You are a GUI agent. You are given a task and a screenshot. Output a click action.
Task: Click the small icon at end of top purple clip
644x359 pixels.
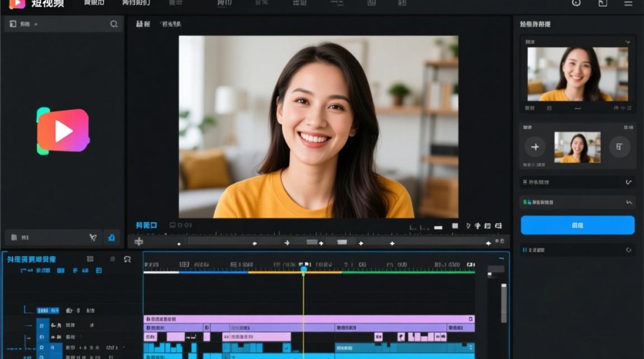click(x=471, y=319)
